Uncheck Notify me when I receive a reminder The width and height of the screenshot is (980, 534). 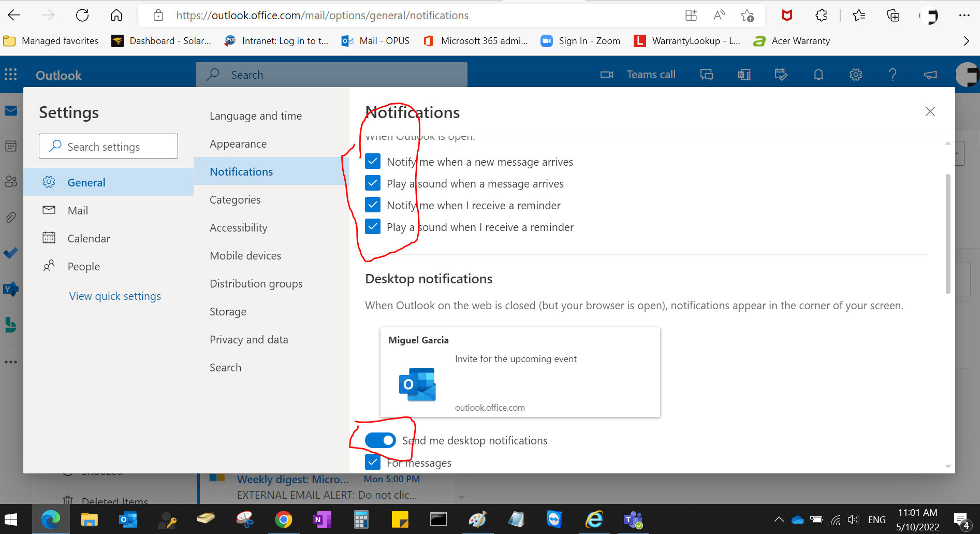tap(373, 205)
